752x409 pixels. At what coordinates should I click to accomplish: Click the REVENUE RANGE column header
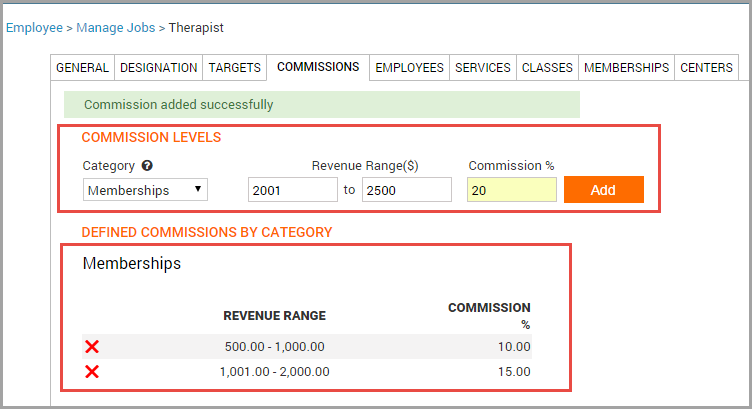point(275,316)
